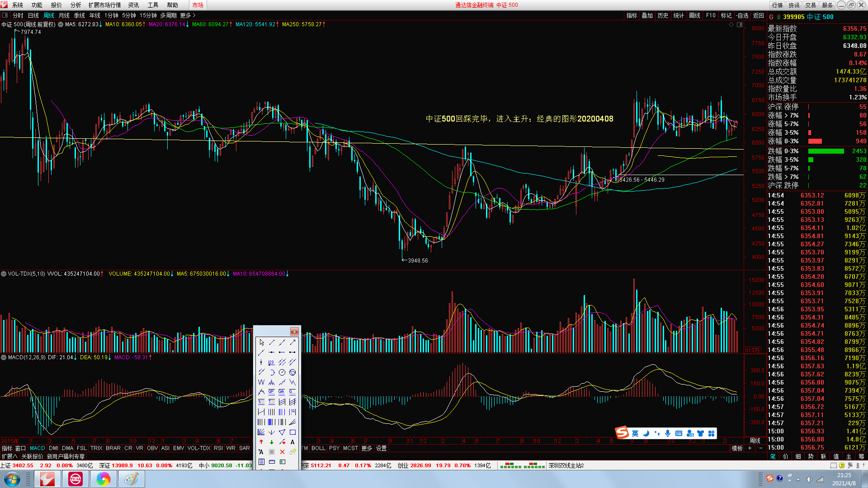Choose the red up arrow marker tool
The image size is (868, 488).
pos(261,442)
